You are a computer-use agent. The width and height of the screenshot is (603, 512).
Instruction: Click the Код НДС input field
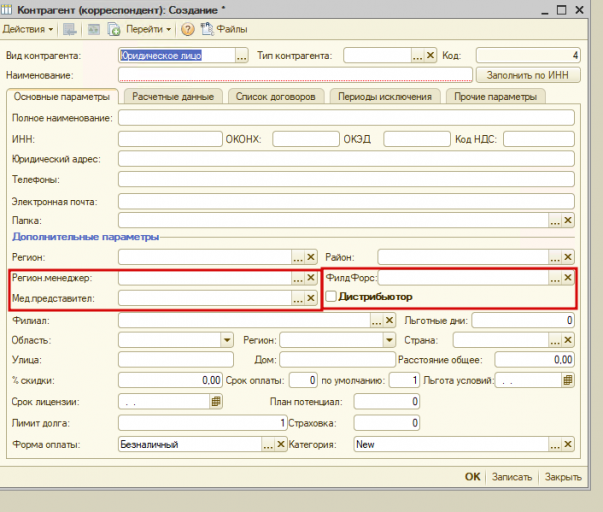click(539, 139)
